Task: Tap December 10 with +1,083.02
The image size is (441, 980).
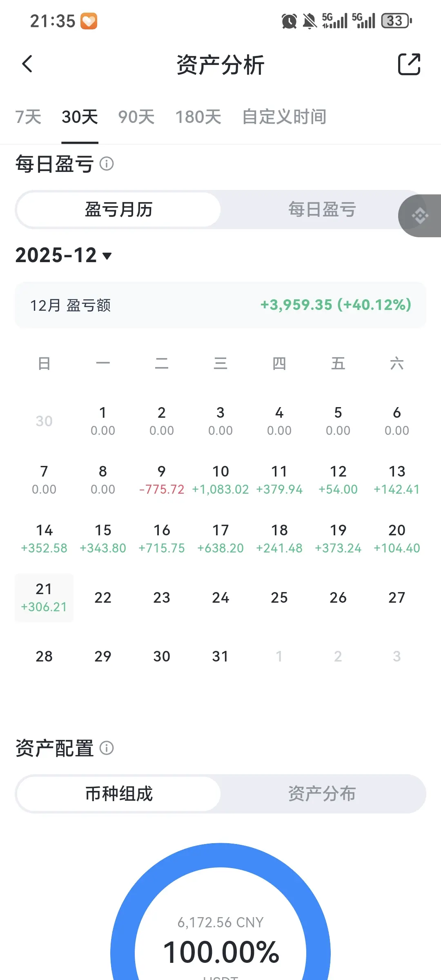Action: coord(220,480)
